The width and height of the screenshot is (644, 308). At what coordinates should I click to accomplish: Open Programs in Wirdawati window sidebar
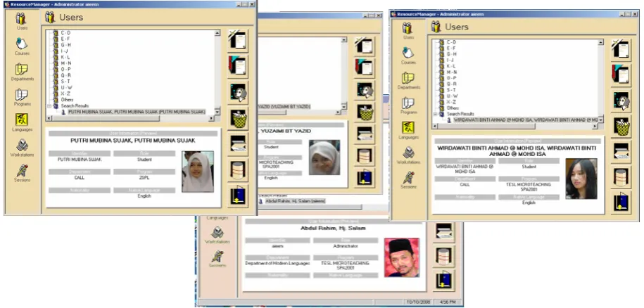[408, 105]
